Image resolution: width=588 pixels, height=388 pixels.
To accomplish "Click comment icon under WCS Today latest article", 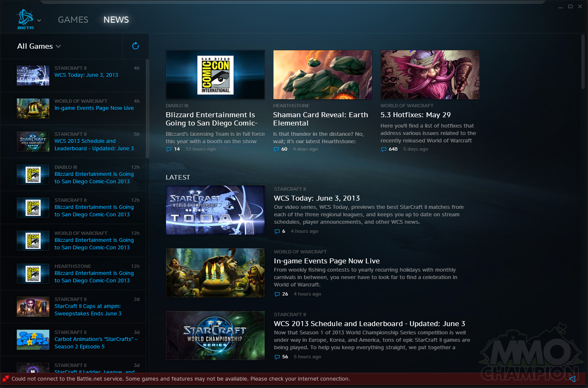I will pyautogui.click(x=277, y=232).
